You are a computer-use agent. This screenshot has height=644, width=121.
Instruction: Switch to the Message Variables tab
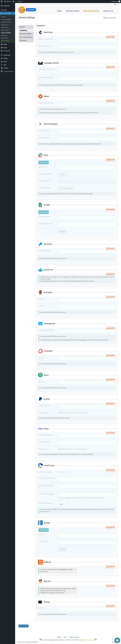26,34
